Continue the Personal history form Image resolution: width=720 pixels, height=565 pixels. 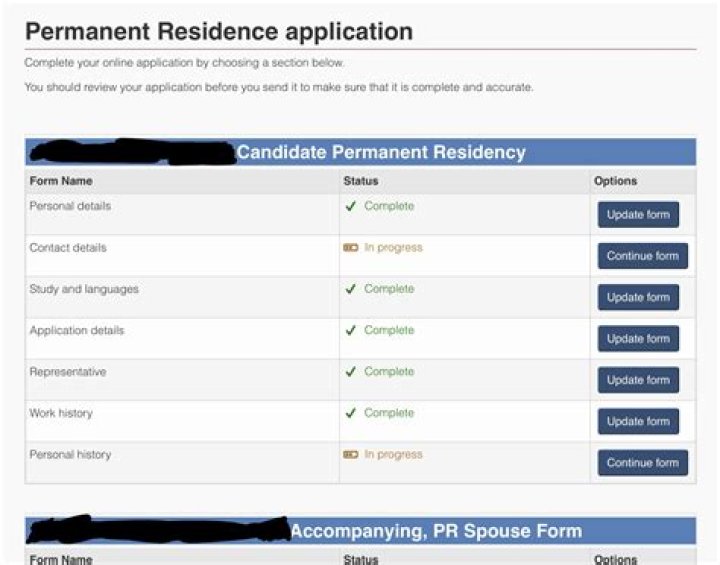tap(642, 463)
